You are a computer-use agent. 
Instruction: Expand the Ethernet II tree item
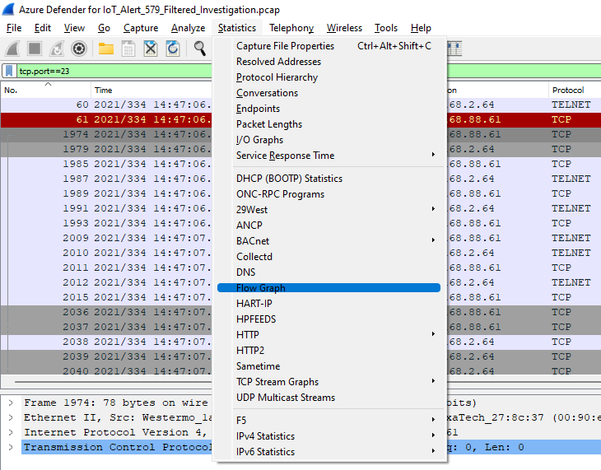pos(11,417)
